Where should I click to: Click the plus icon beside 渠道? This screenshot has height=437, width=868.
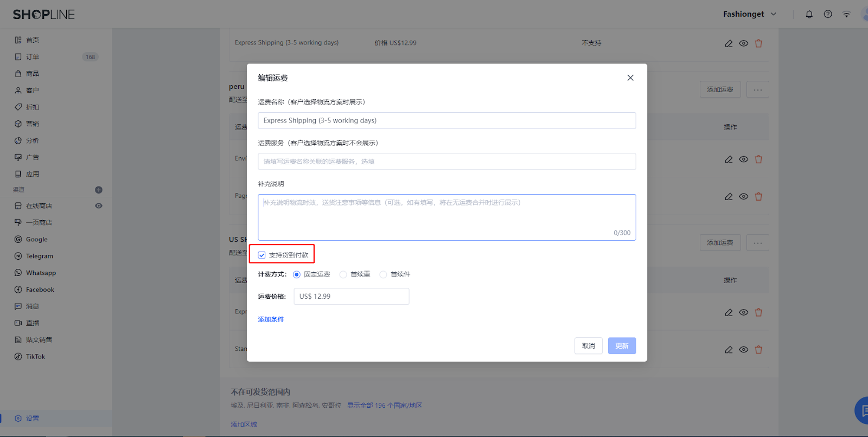99,190
